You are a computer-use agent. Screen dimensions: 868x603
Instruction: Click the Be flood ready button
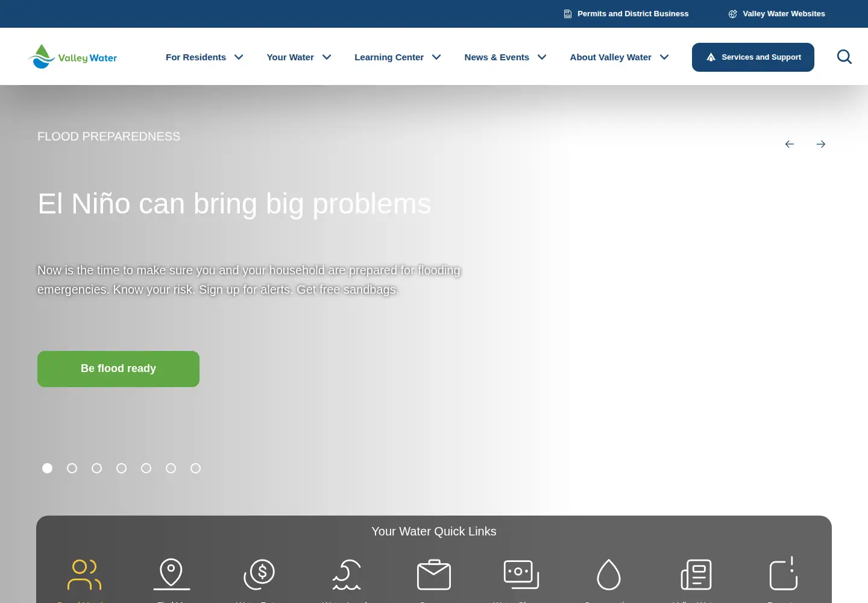118,369
